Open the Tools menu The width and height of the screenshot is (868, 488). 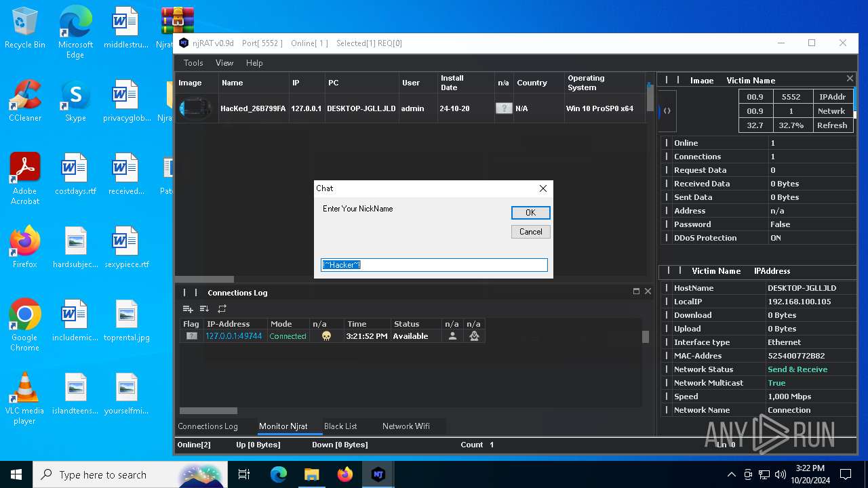(193, 63)
